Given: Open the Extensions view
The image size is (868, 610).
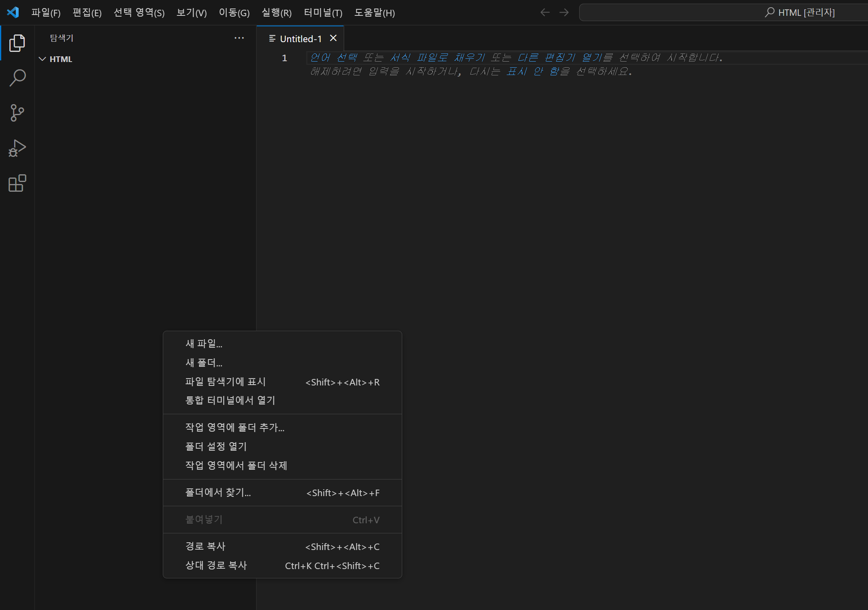Looking at the screenshot, I should point(17,183).
